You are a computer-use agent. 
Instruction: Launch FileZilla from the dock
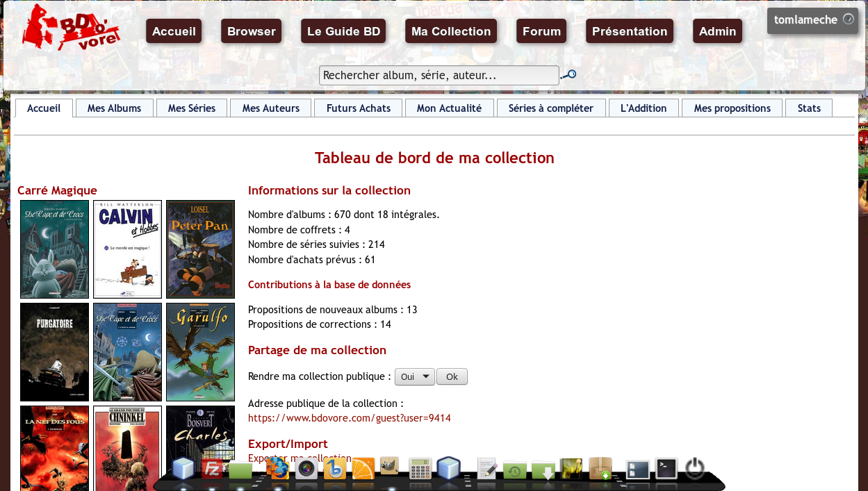tap(212, 469)
